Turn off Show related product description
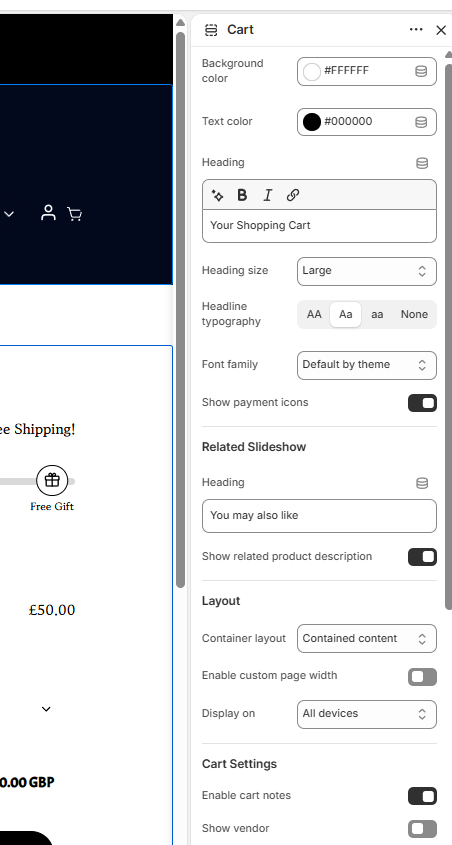Viewport: 452px width, 845px height. click(x=422, y=557)
